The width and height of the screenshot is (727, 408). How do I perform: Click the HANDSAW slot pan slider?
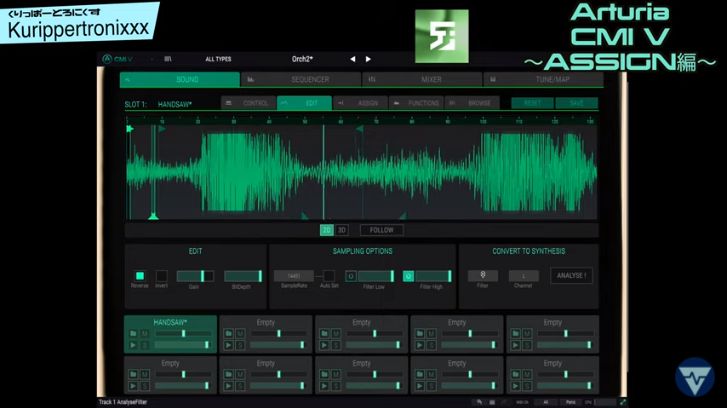click(x=183, y=333)
